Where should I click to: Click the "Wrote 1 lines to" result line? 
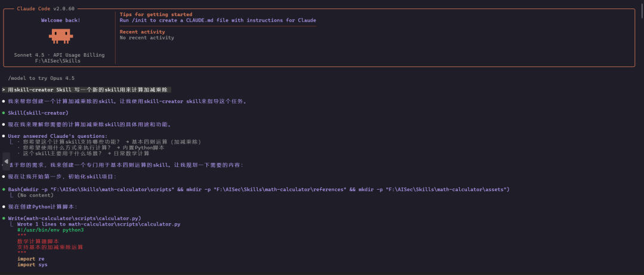coord(98,224)
